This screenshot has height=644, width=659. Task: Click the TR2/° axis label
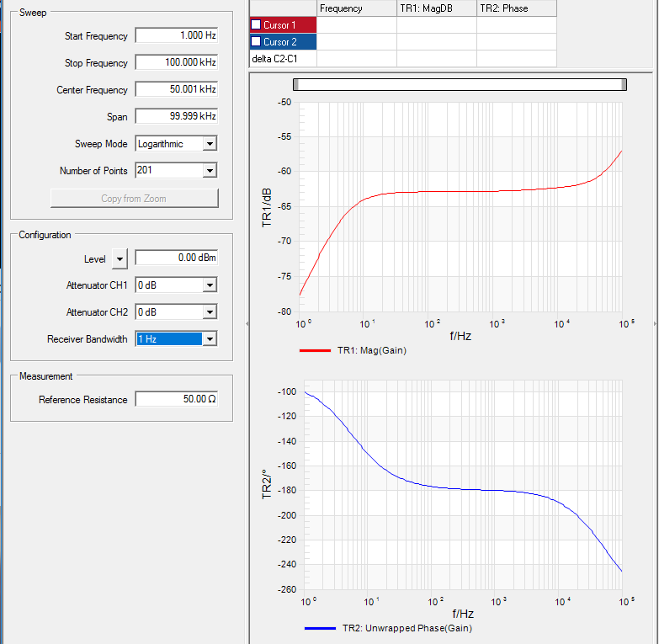[x=267, y=484]
